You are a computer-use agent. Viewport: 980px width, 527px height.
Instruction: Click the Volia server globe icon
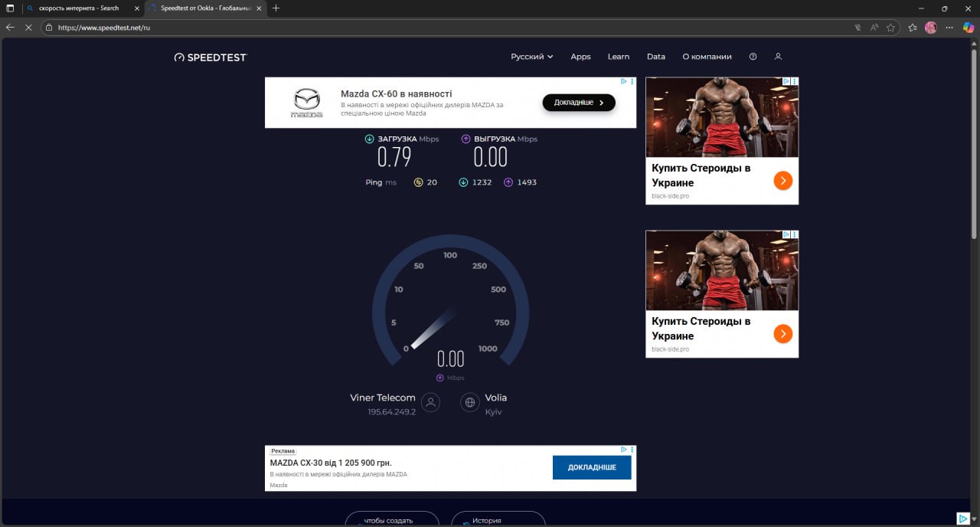pyautogui.click(x=470, y=403)
